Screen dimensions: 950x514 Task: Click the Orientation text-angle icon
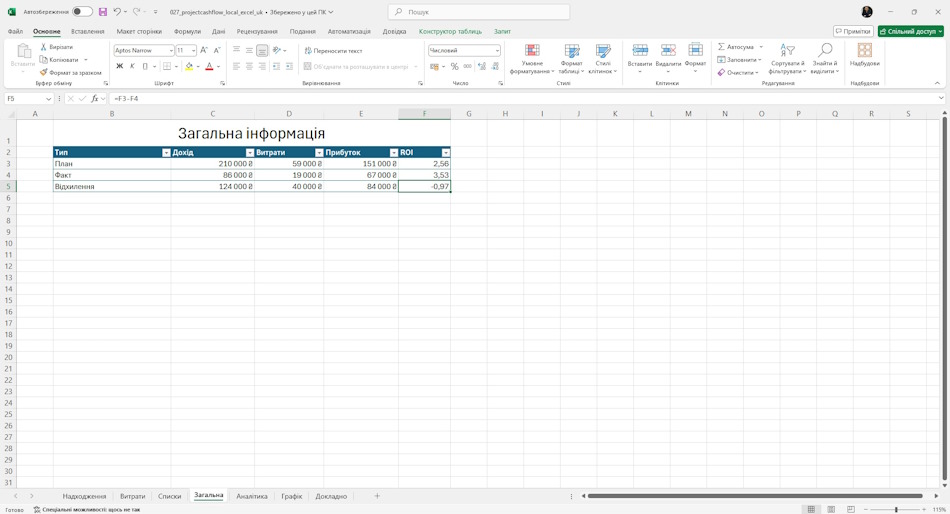click(x=277, y=50)
